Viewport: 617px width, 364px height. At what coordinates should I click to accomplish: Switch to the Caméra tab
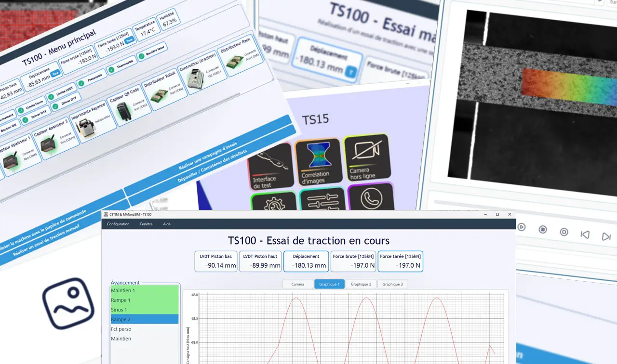click(298, 284)
